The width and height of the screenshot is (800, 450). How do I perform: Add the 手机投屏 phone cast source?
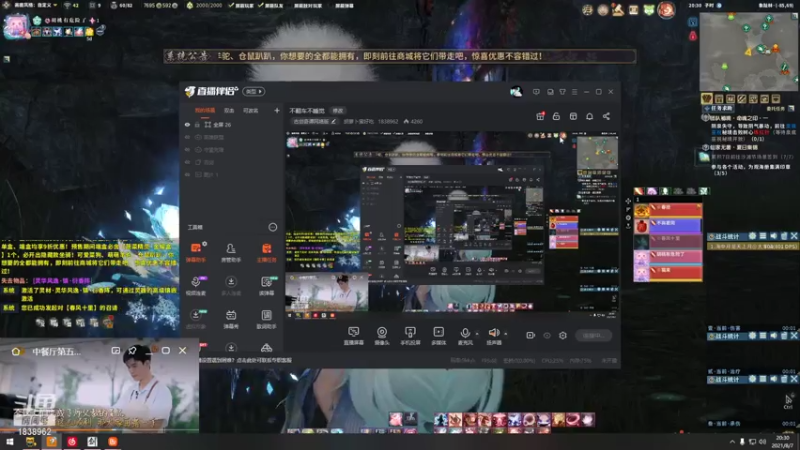click(410, 336)
